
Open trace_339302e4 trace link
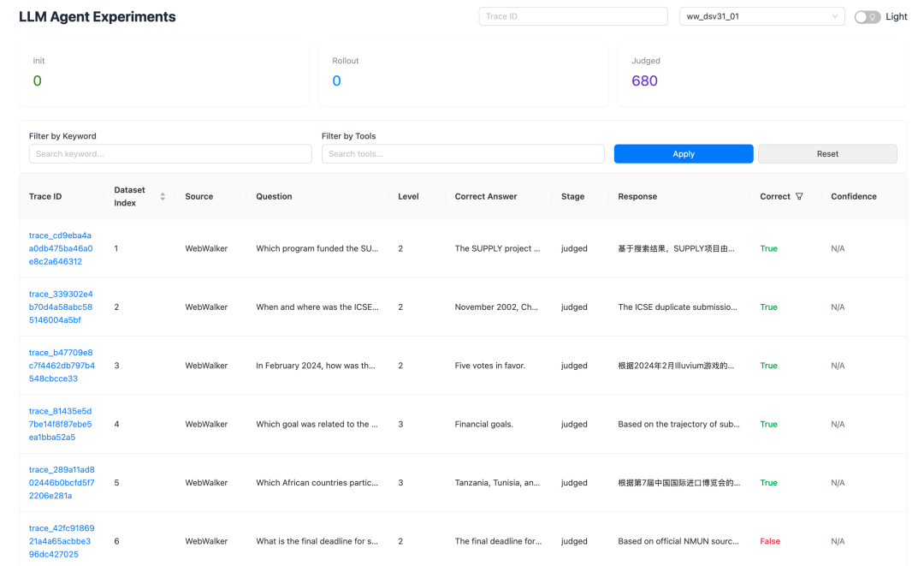point(61,307)
